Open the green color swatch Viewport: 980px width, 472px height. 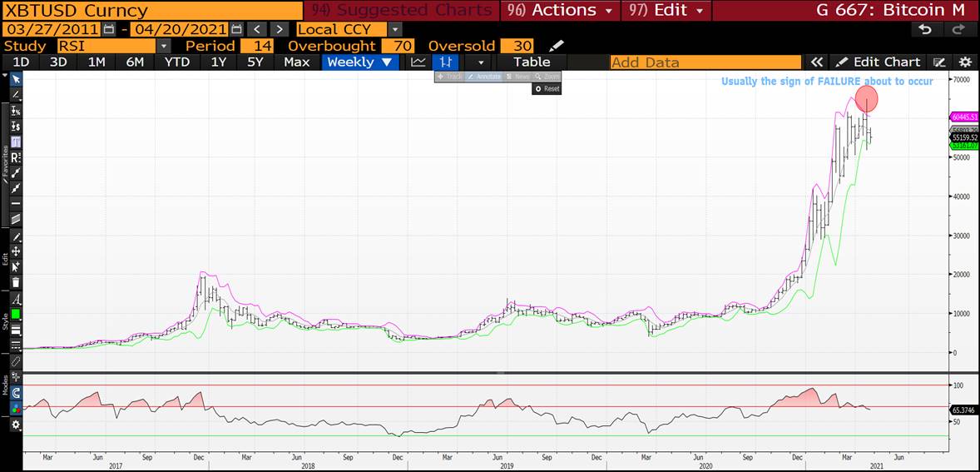point(17,314)
